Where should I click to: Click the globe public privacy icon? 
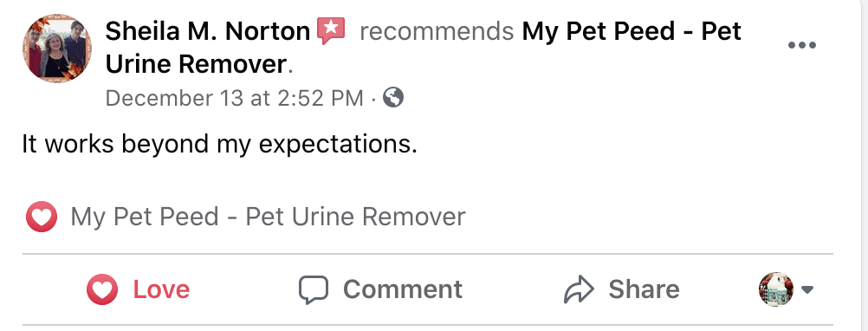(x=393, y=97)
